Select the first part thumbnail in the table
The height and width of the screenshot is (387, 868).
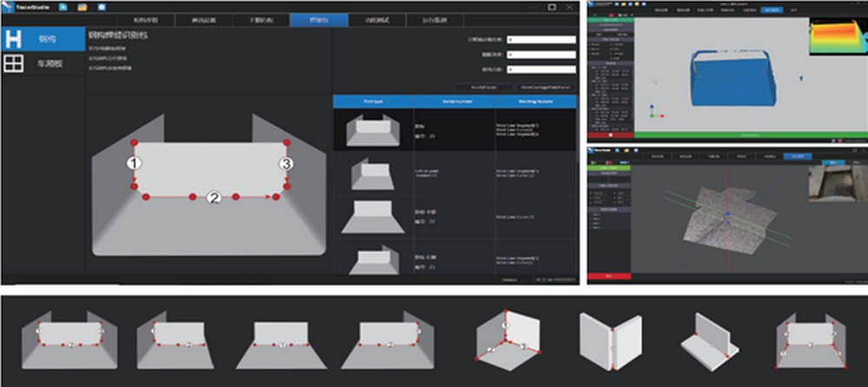coord(372,129)
